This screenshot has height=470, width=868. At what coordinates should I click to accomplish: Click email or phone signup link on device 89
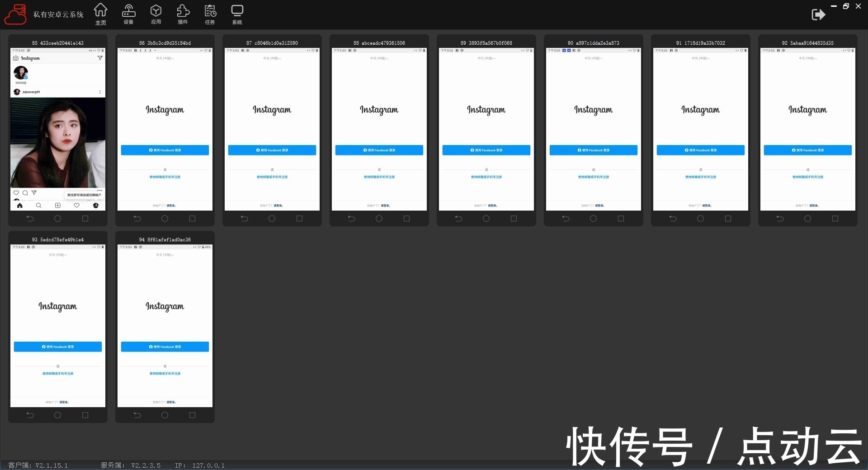[x=486, y=177]
